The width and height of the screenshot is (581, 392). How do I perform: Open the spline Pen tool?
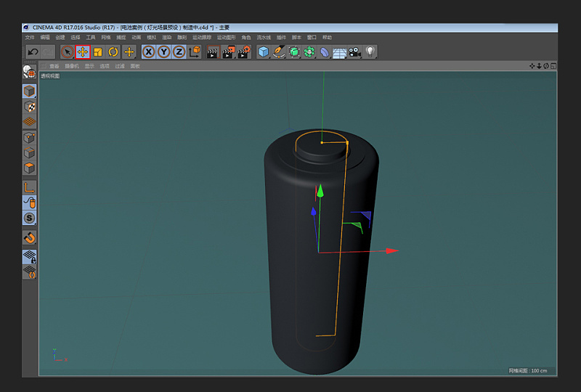pyautogui.click(x=279, y=52)
